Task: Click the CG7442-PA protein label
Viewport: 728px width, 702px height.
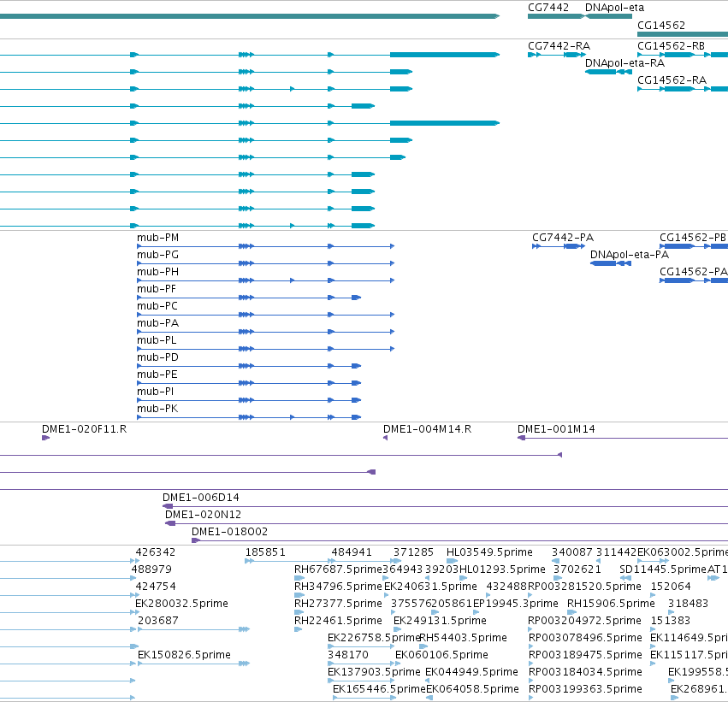Action: 563,238
